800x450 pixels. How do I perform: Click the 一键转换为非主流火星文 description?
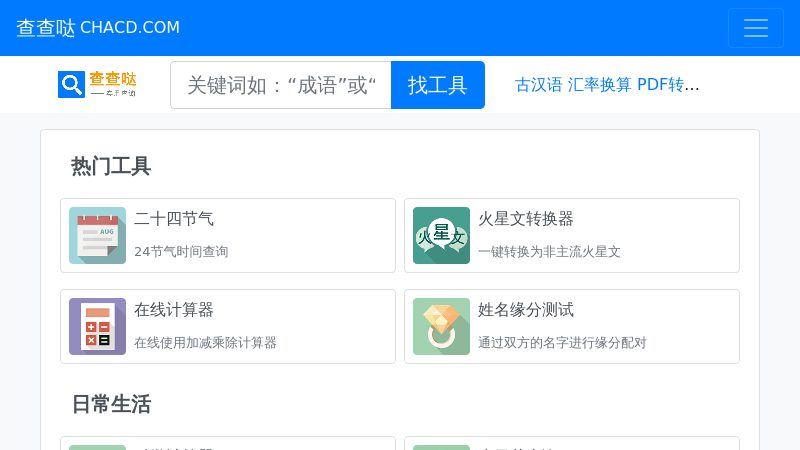(549, 252)
